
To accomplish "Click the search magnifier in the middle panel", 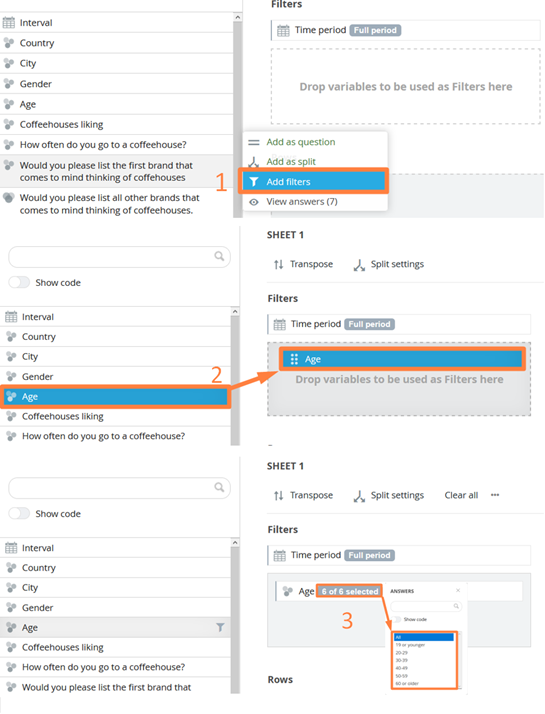I will 219,256.
